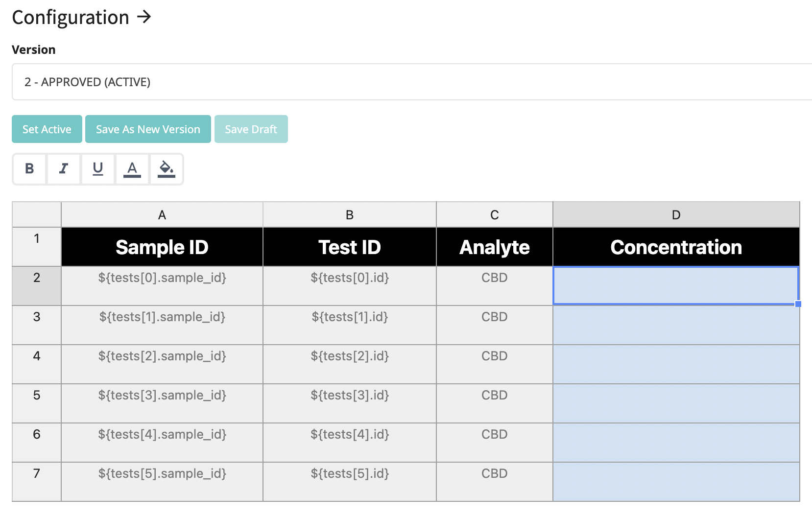Apply italic formatting

(x=64, y=169)
